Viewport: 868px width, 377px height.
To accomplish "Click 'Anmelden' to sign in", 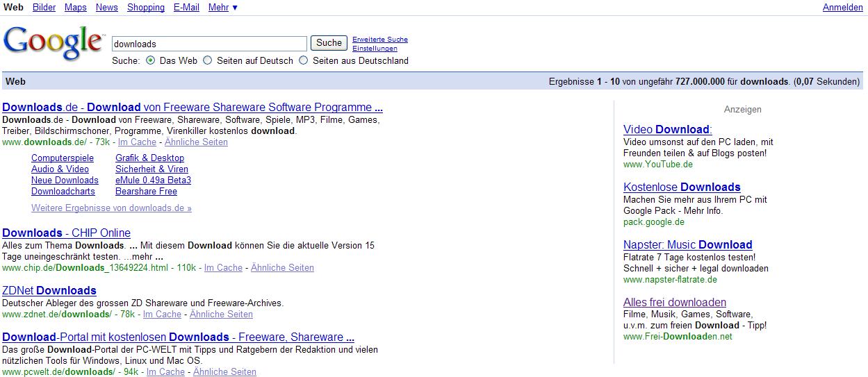I will [842, 7].
